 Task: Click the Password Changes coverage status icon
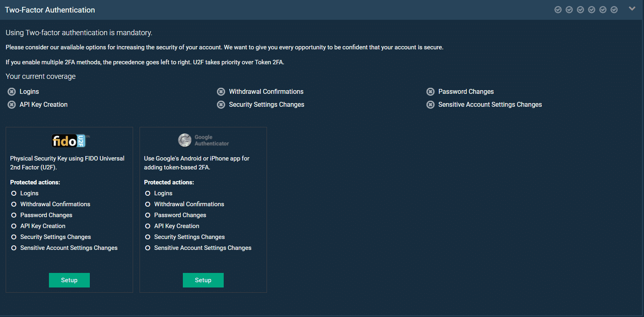click(x=430, y=92)
